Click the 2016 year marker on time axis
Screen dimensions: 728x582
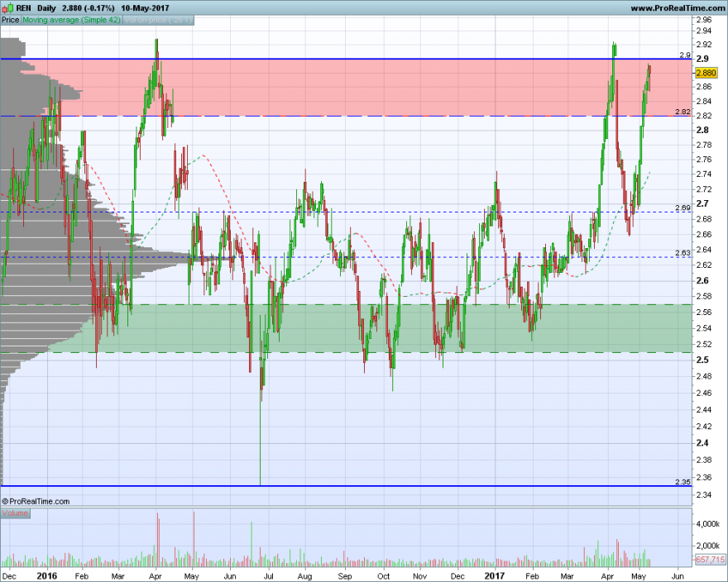[46, 575]
